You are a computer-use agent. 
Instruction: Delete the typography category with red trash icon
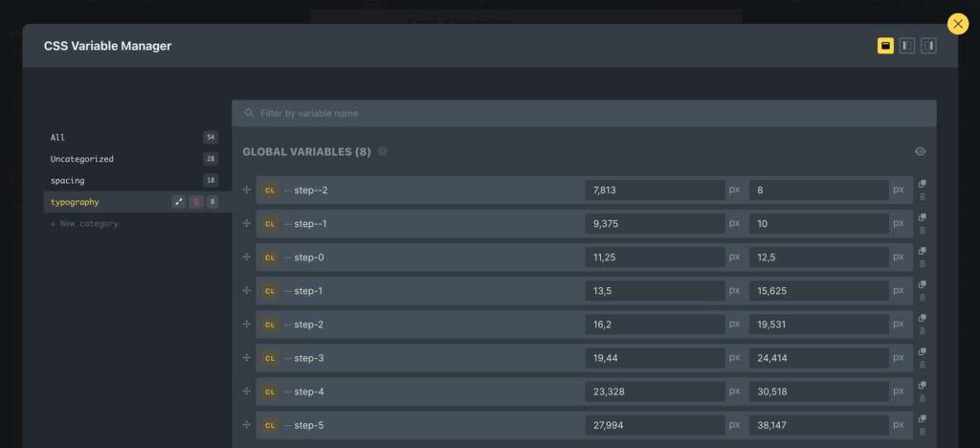click(196, 202)
